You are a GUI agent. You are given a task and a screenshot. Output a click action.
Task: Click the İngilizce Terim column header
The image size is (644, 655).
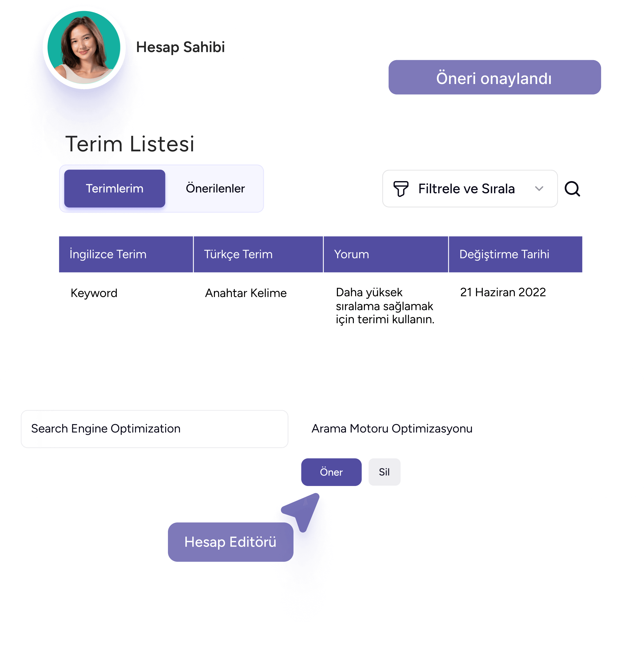(x=124, y=254)
